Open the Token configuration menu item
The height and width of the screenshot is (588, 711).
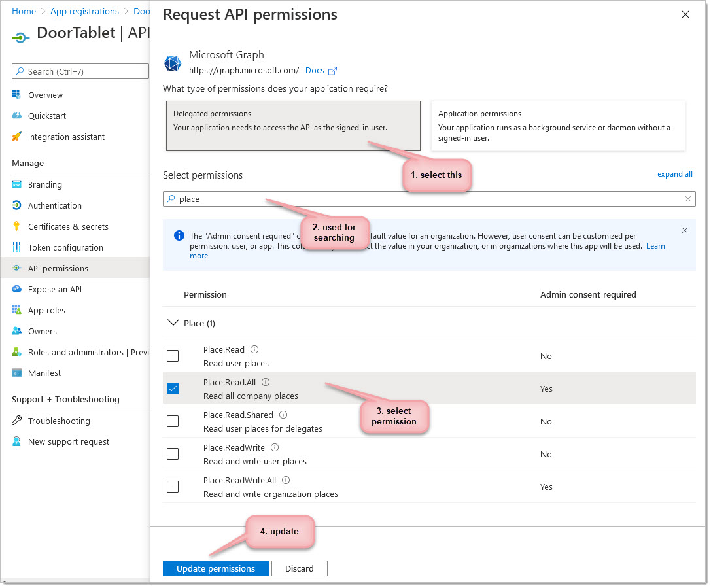pos(65,247)
